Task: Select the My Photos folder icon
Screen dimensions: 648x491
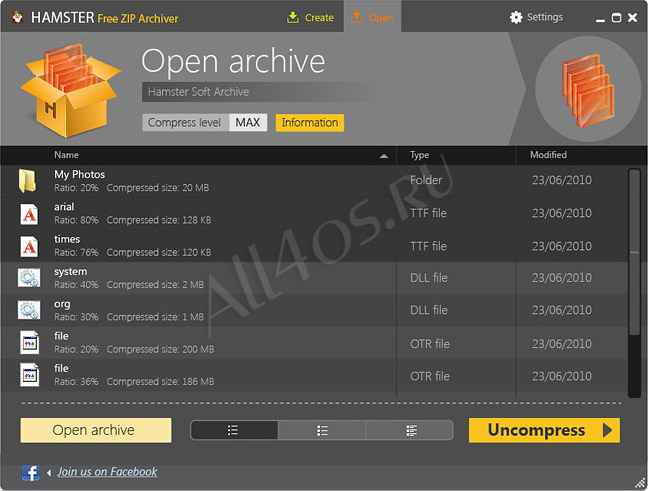Action: (x=27, y=181)
